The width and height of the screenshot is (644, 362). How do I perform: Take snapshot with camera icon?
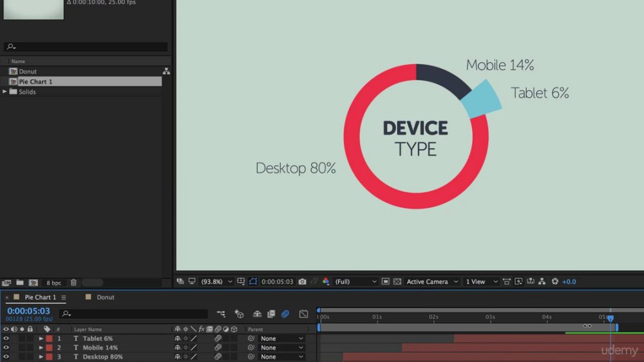coord(302,281)
